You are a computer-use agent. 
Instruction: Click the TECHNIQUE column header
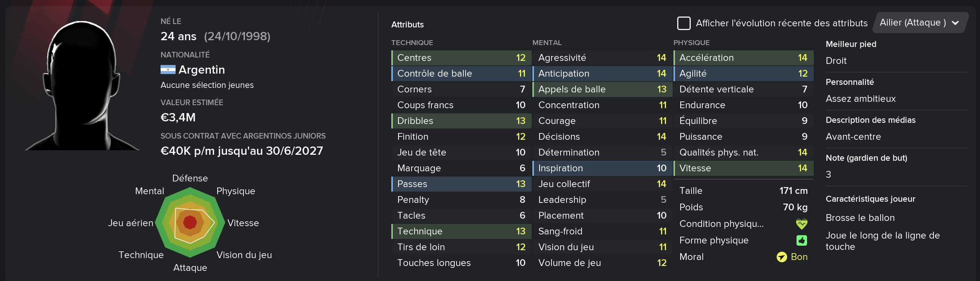(412, 43)
